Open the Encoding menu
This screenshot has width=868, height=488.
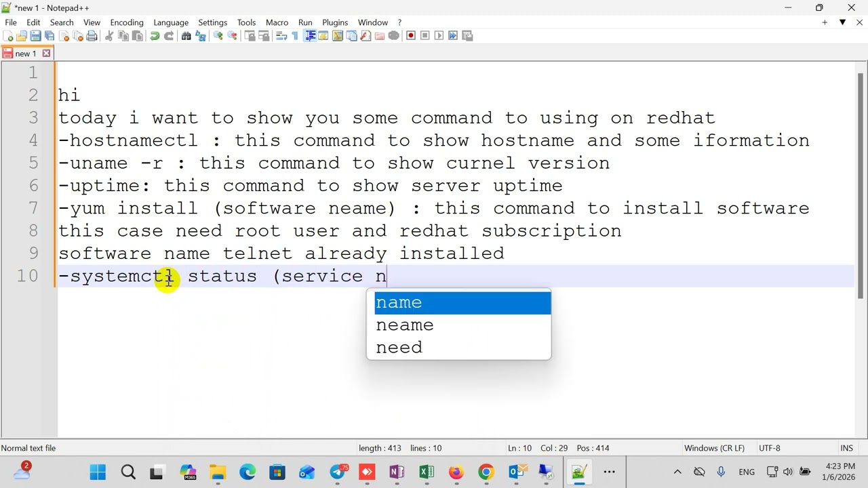[127, 22]
